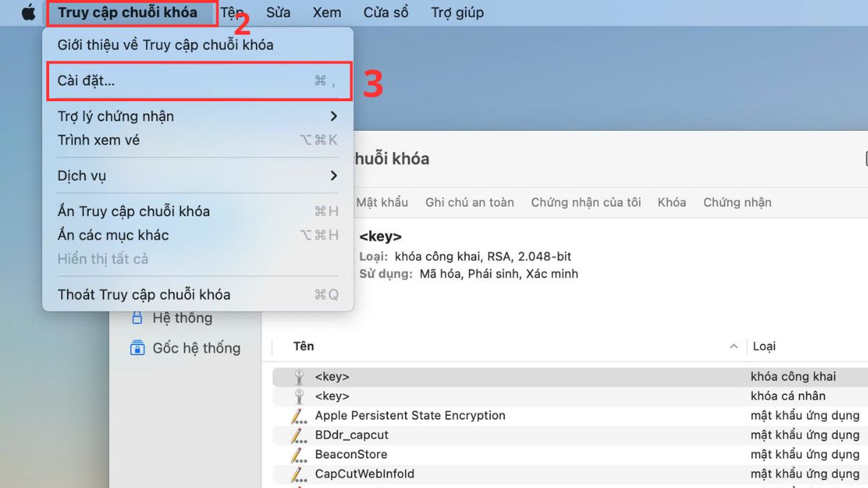Choose Thoát Truy cập chuỗi khóa

tap(144, 295)
